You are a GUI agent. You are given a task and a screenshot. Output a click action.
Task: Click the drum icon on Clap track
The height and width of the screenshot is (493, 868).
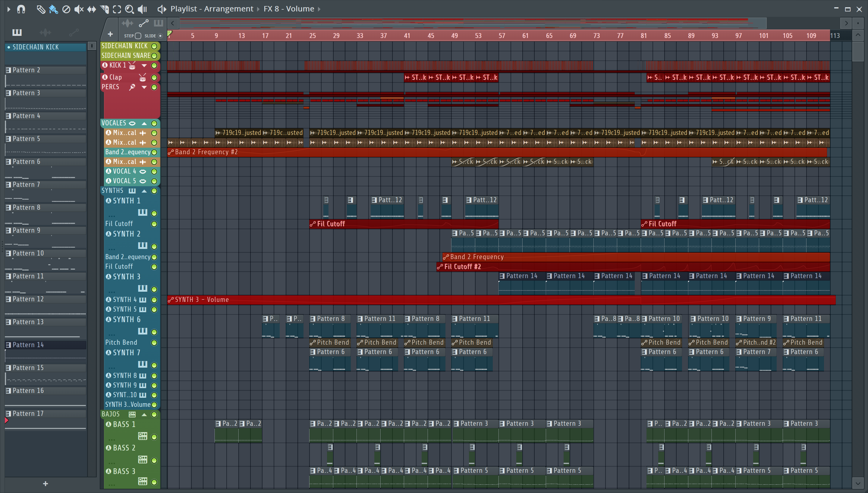[x=143, y=77]
